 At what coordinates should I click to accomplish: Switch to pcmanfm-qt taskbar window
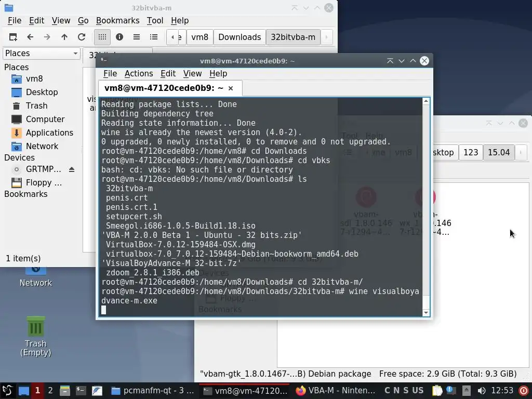(x=153, y=391)
